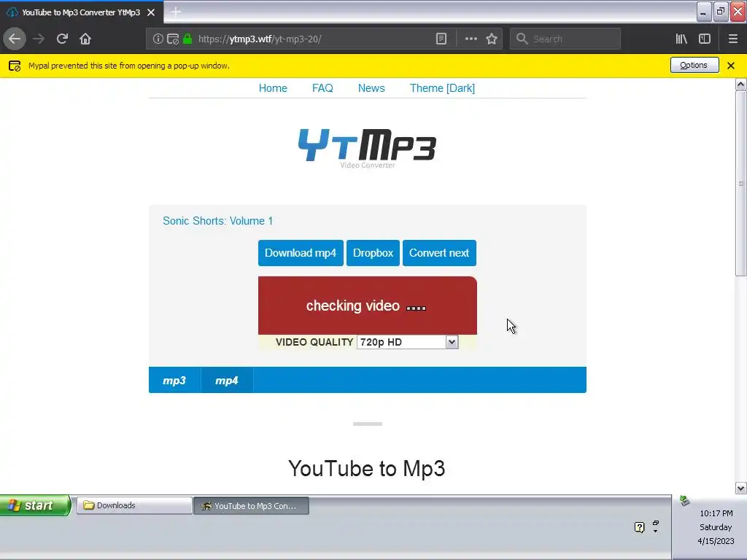
Task: Click the pop-up blocker icon in notification bar
Action: tap(15, 66)
